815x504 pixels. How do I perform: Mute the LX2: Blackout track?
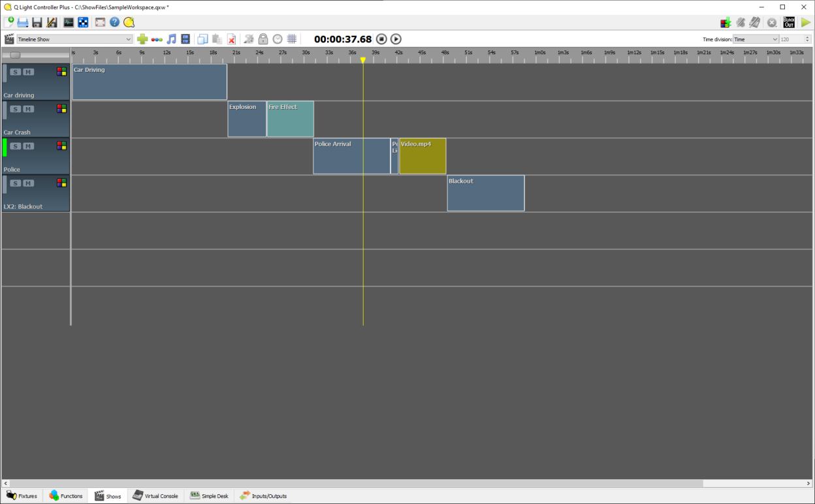pos(28,183)
